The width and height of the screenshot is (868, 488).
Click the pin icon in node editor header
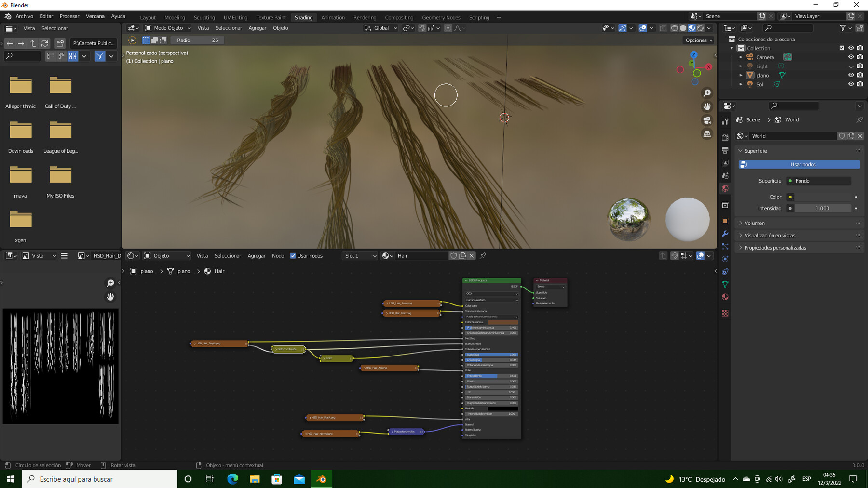click(x=483, y=256)
